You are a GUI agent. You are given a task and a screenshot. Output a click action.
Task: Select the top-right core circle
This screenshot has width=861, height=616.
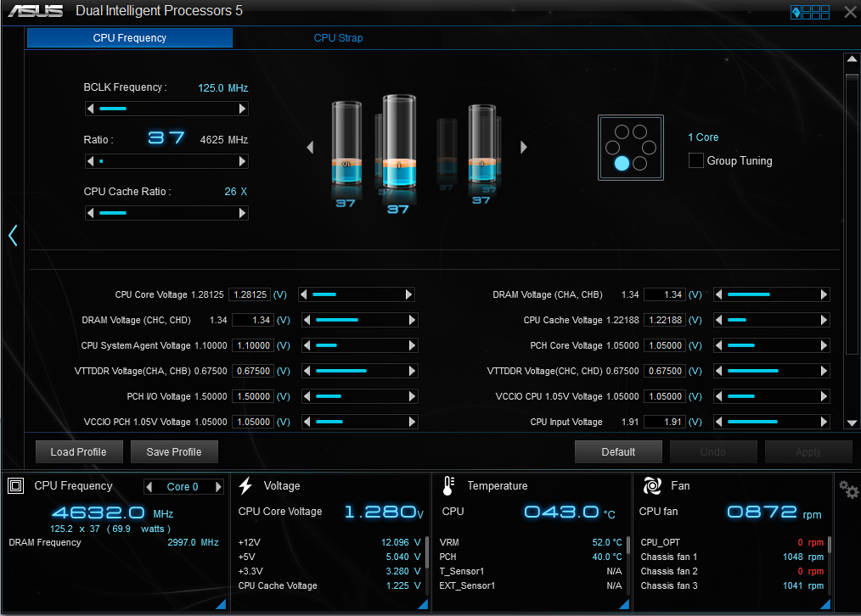[639, 132]
